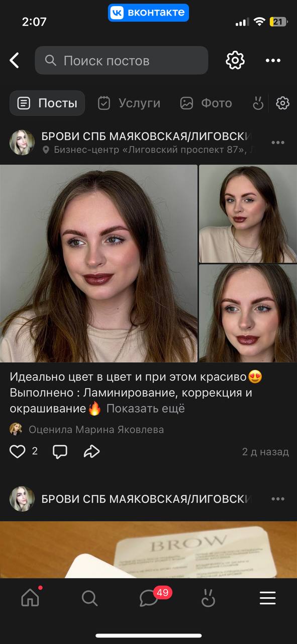The width and height of the screenshot is (297, 644).
Task: Expand second post's three-dots options menu
Action: [x=278, y=499]
